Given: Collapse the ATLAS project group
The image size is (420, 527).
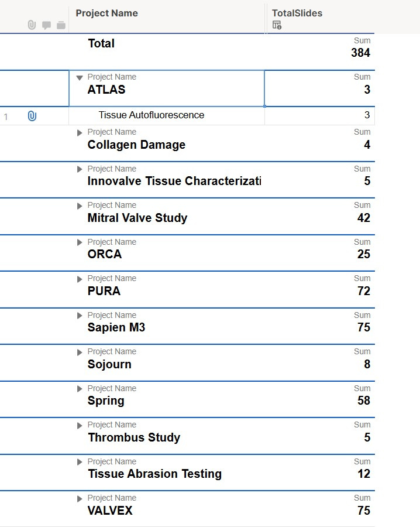Looking at the screenshot, I should coord(79,78).
